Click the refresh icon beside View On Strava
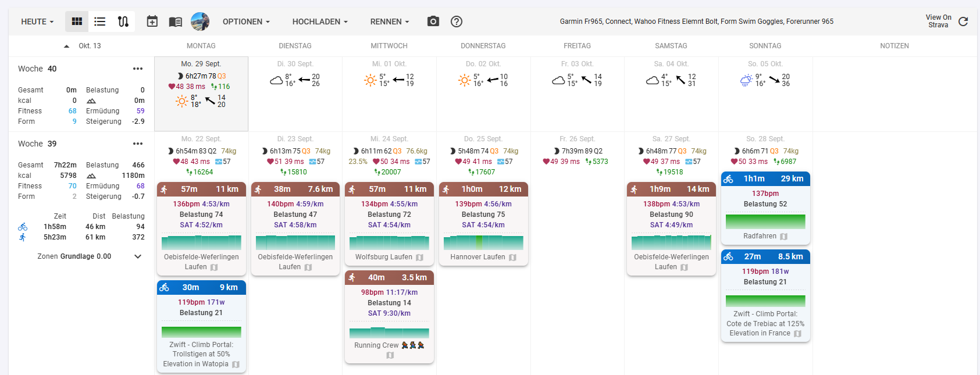 (x=963, y=22)
